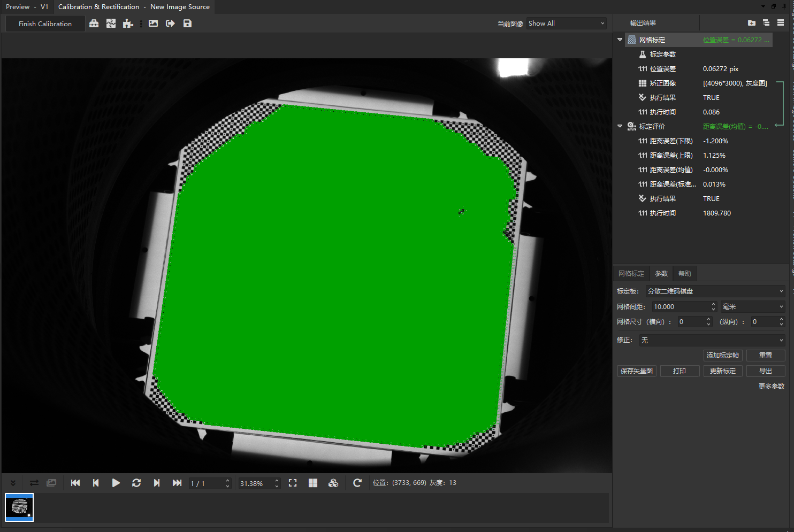This screenshot has width=794, height=532.
Task: Click the 导出 export button
Action: pyautogui.click(x=766, y=371)
